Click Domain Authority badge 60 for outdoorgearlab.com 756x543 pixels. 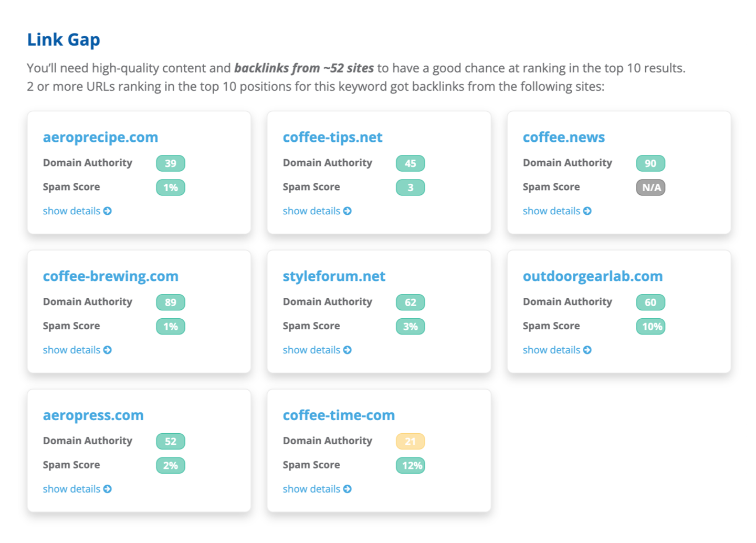point(650,302)
